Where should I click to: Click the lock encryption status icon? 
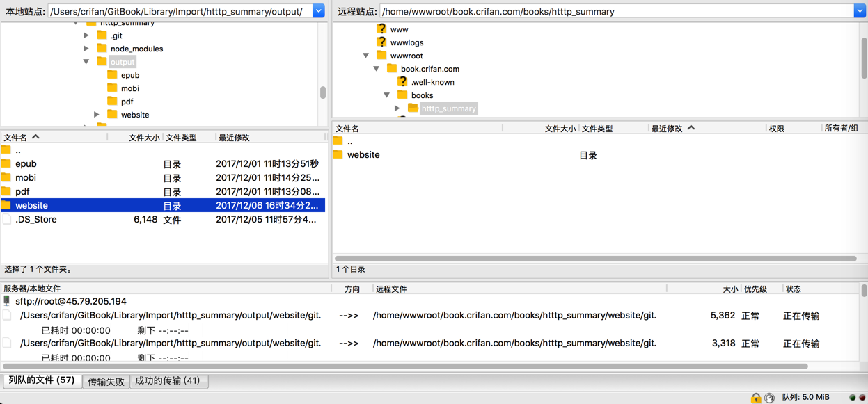click(756, 398)
